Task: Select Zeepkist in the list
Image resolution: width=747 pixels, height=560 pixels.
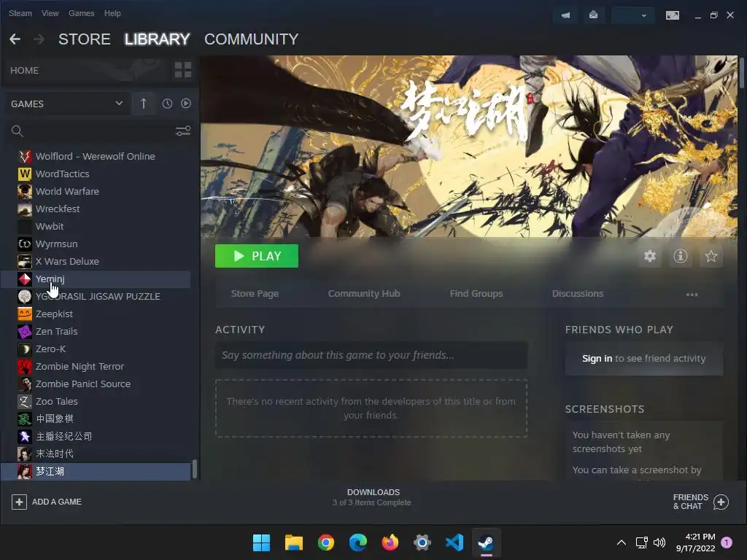Action: (96, 314)
